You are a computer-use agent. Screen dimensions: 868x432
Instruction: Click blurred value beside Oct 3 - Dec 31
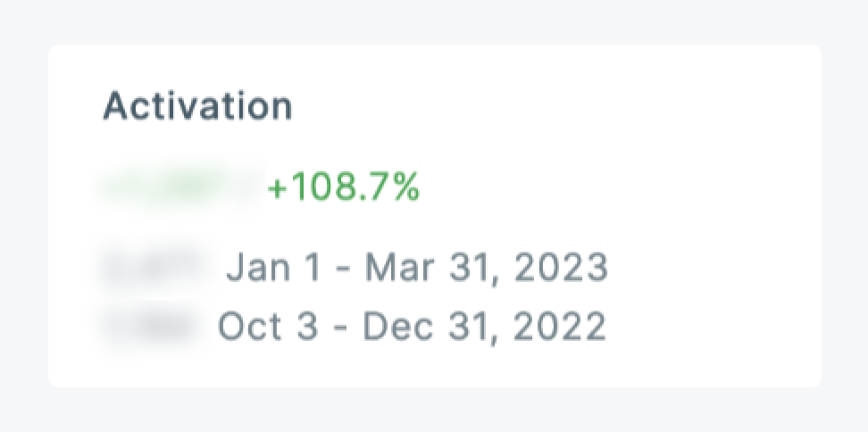150,327
